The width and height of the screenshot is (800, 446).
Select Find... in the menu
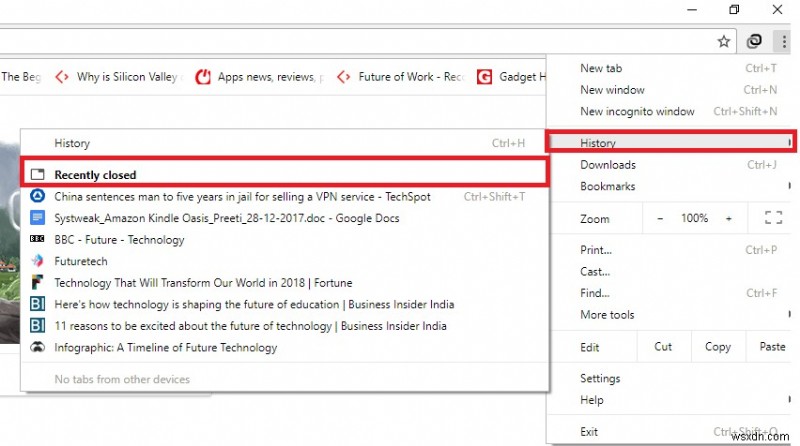(670, 293)
